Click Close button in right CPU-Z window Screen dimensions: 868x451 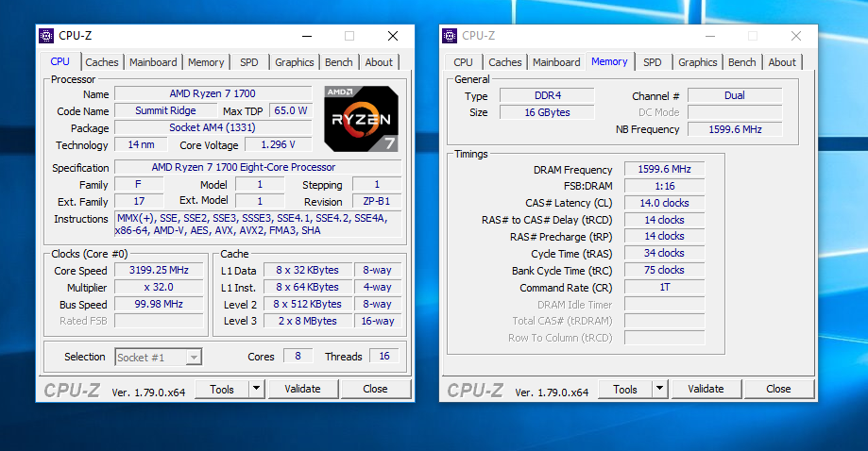778,389
